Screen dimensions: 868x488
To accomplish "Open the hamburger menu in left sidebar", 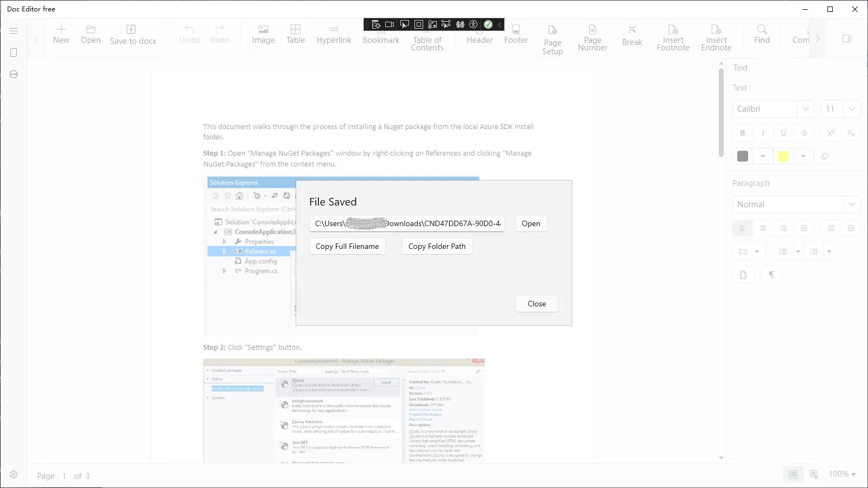I will tap(14, 31).
